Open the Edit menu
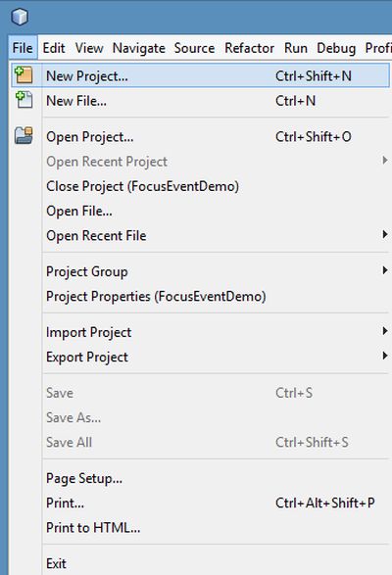Screen dimensions: 392x575 coord(54,48)
